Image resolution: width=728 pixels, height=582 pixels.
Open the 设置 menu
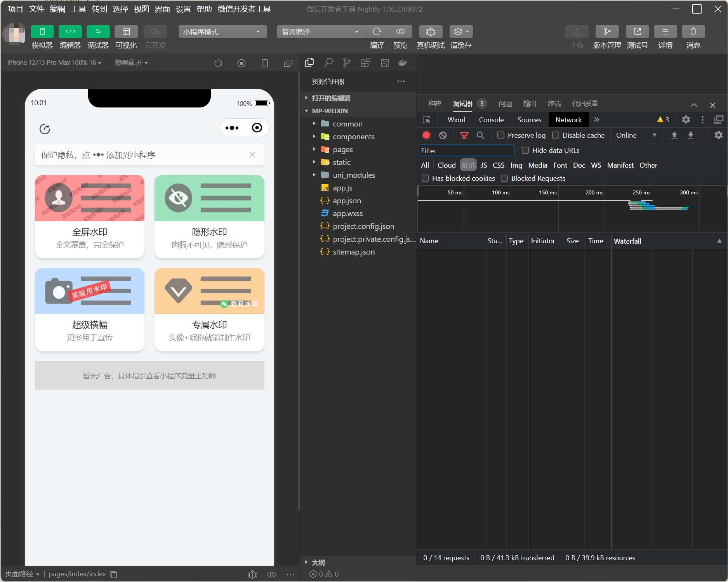[x=183, y=9]
